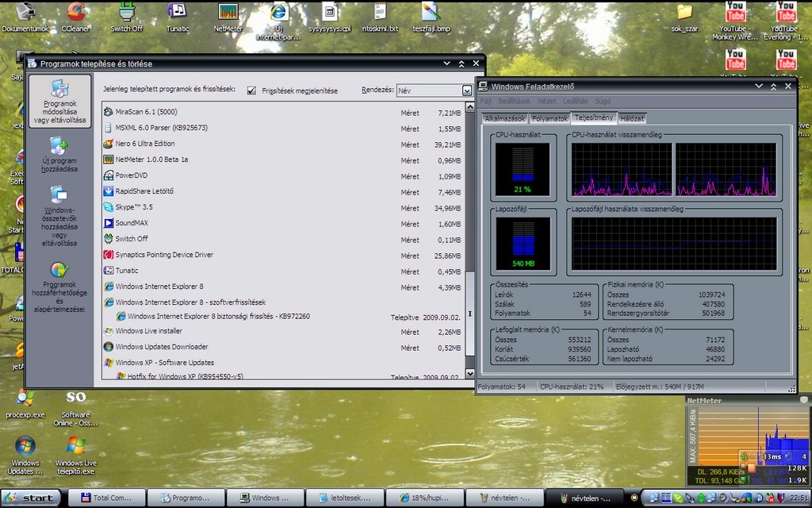
Task: Launch the Tunatic desktop icon
Action: click(x=178, y=17)
